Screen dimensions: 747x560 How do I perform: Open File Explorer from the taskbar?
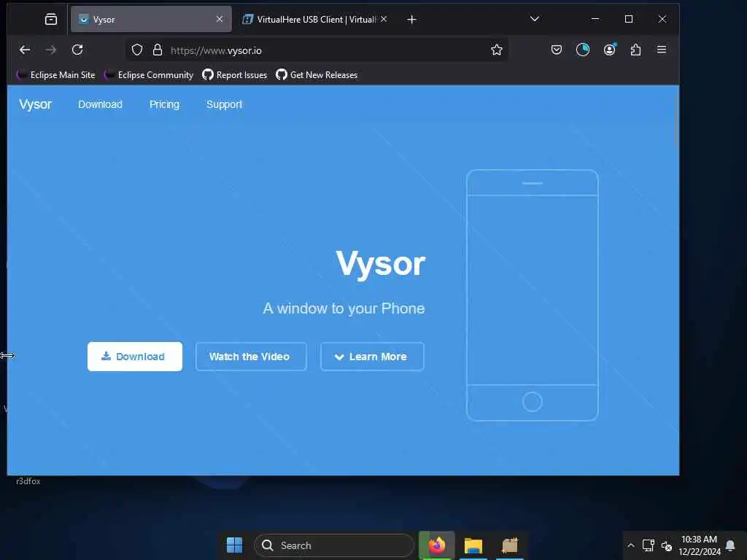473,545
